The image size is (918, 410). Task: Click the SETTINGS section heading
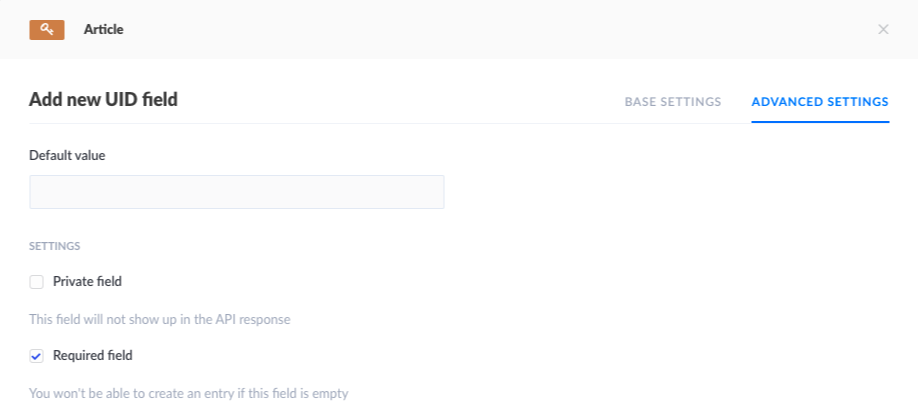pos(54,245)
